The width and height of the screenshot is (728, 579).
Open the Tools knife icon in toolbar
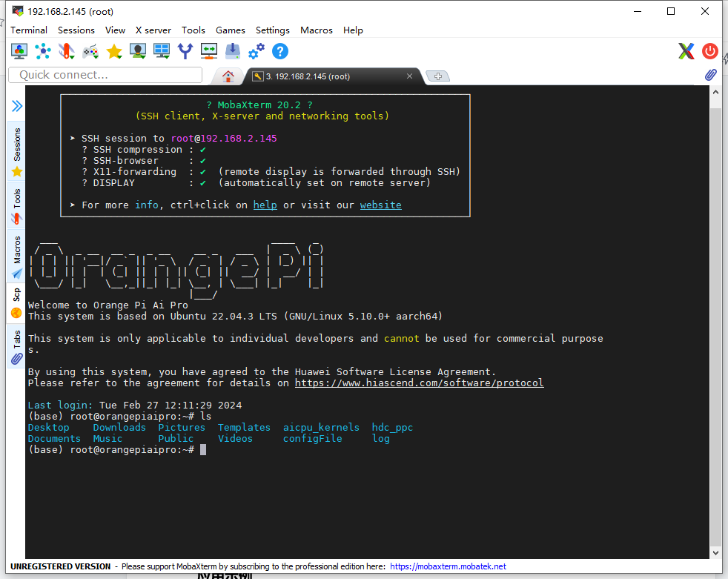tap(67, 51)
